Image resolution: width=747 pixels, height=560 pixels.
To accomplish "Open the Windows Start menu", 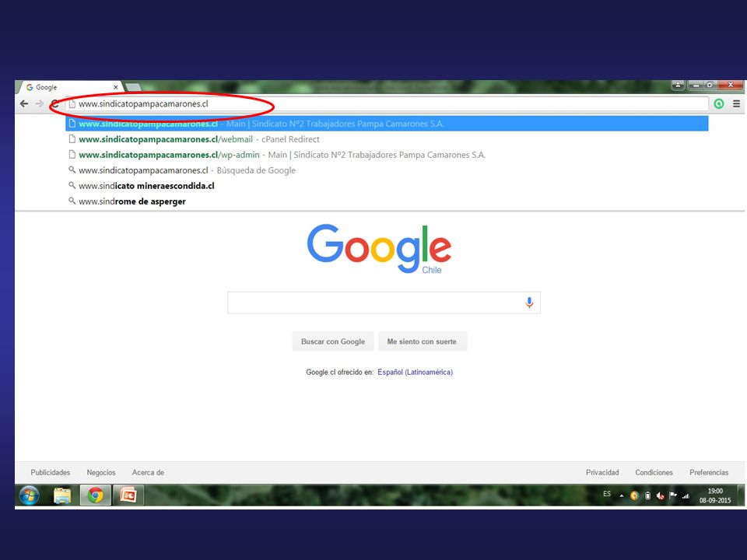I will [30, 495].
